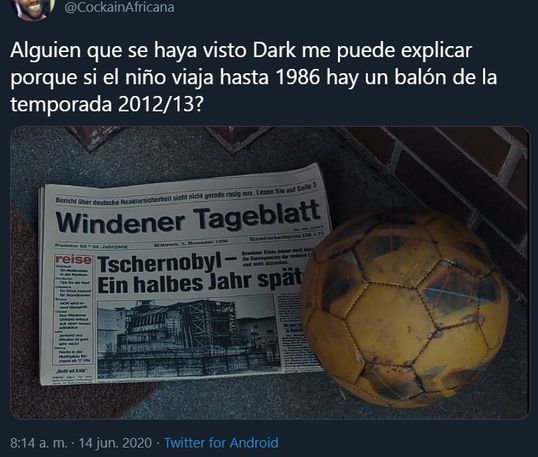Click the word Alguien starting the tweet
538x457 pixels.
[x=46, y=50]
